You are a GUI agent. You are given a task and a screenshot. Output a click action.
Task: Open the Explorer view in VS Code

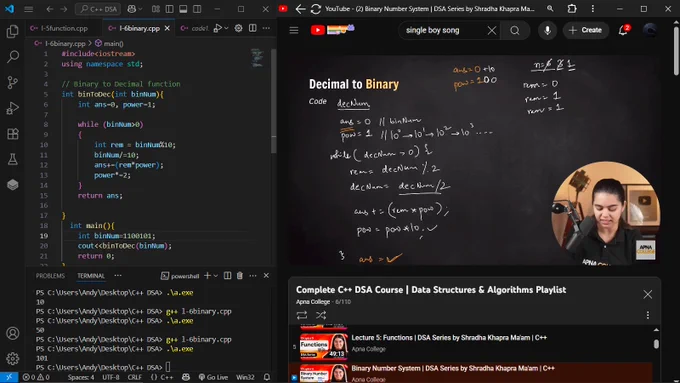(13, 31)
